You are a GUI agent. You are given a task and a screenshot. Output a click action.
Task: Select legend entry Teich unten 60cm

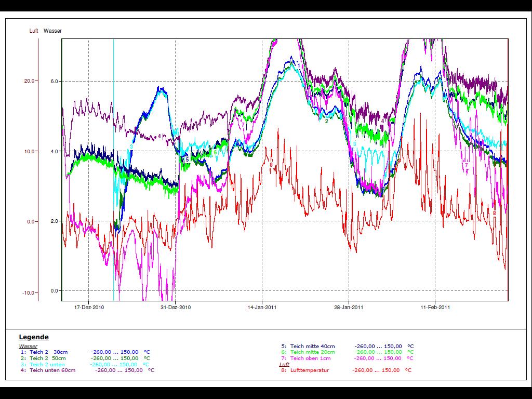click(52, 370)
